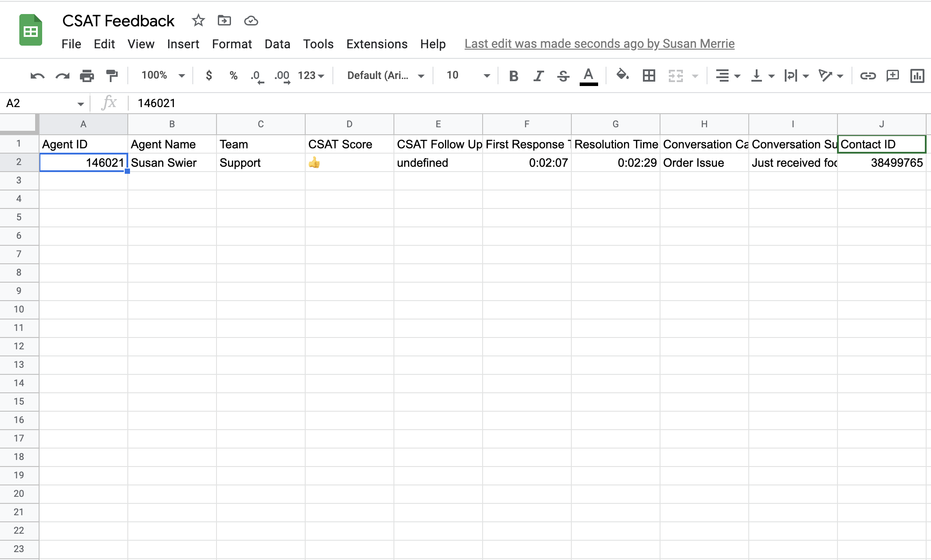This screenshot has width=931, height=560.
Task: Click the insert chart icon
Action: (x=917, y=76)
